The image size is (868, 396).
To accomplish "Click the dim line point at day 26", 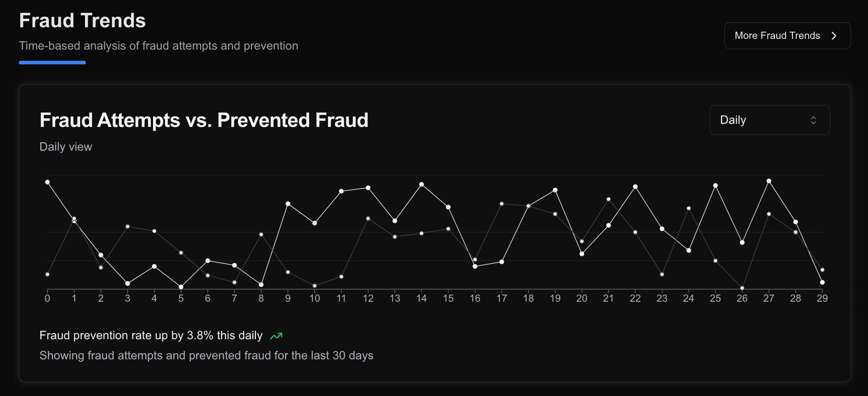I will 742,288.
